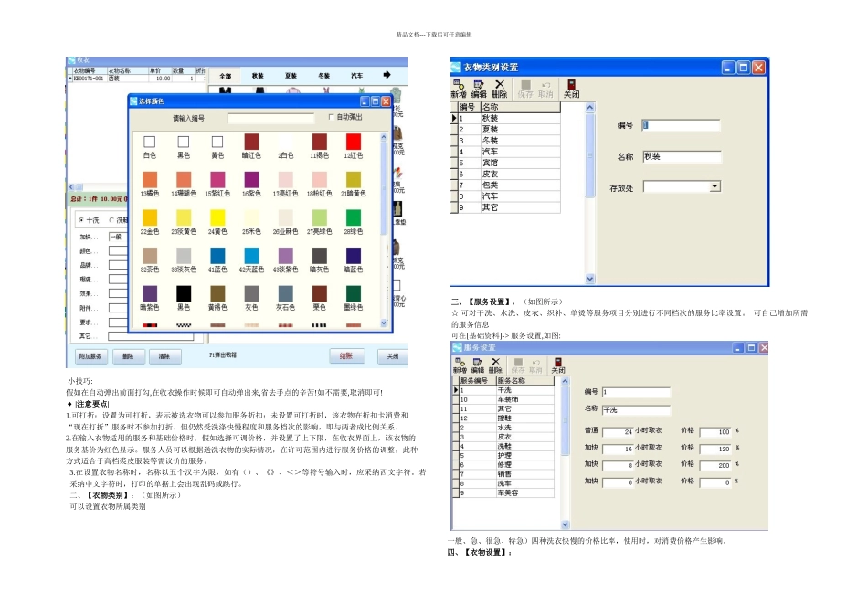Image resolution: width=868 pixels, height=614 pixels.
Task: Pick the 24黄色 color swatch
Action: tap(217, 217)
